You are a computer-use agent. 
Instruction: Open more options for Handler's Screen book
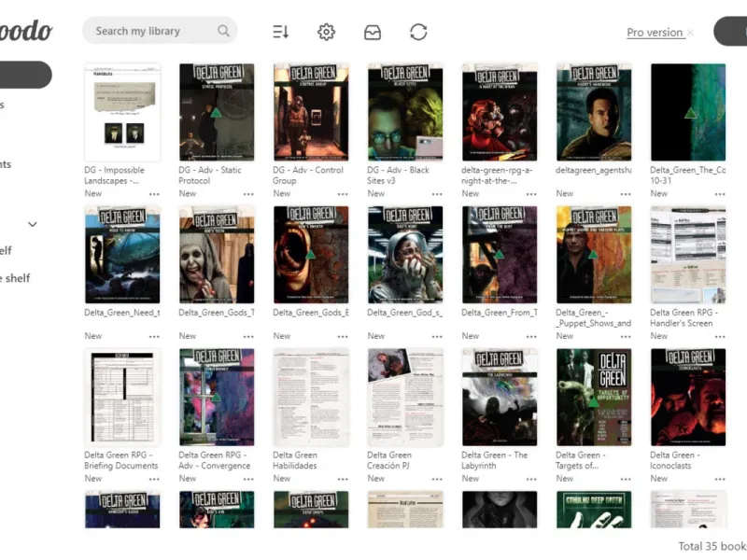tap(720, 337)
